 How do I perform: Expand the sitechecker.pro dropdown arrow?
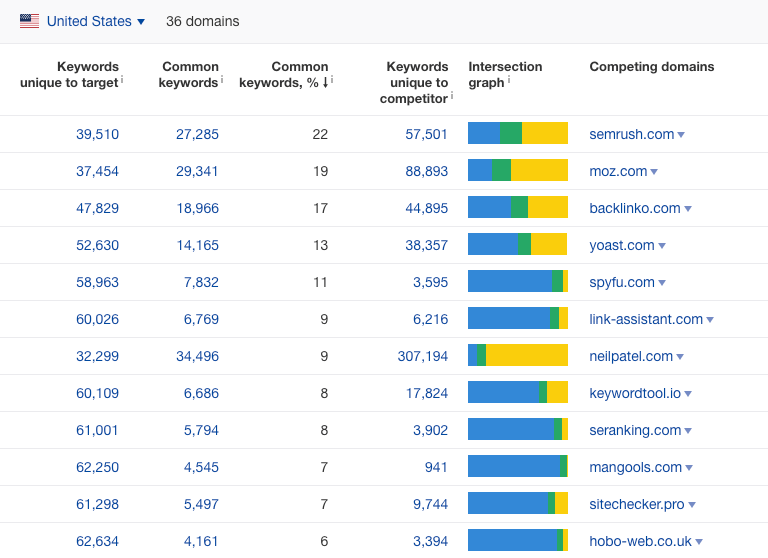pos(692,505)
